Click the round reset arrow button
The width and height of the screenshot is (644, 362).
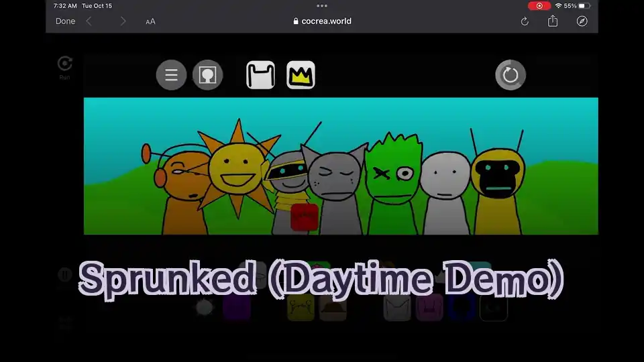coord(511,75)
